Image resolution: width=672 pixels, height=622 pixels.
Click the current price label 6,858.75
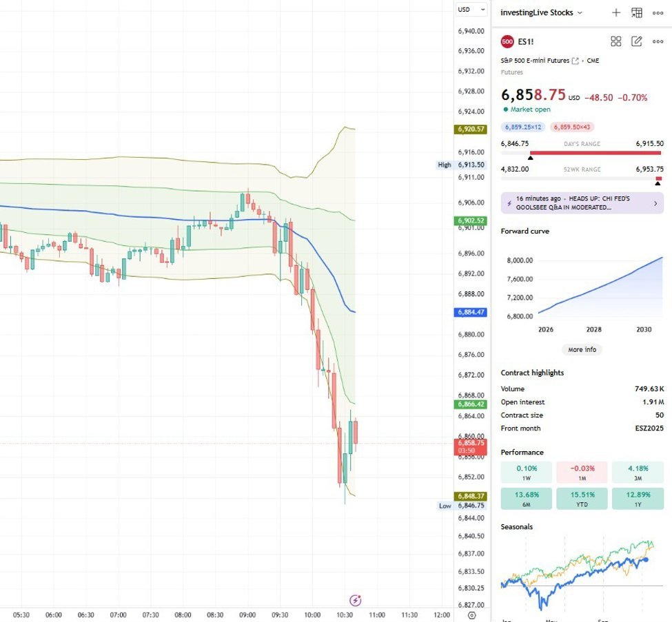tap(471, 447)
